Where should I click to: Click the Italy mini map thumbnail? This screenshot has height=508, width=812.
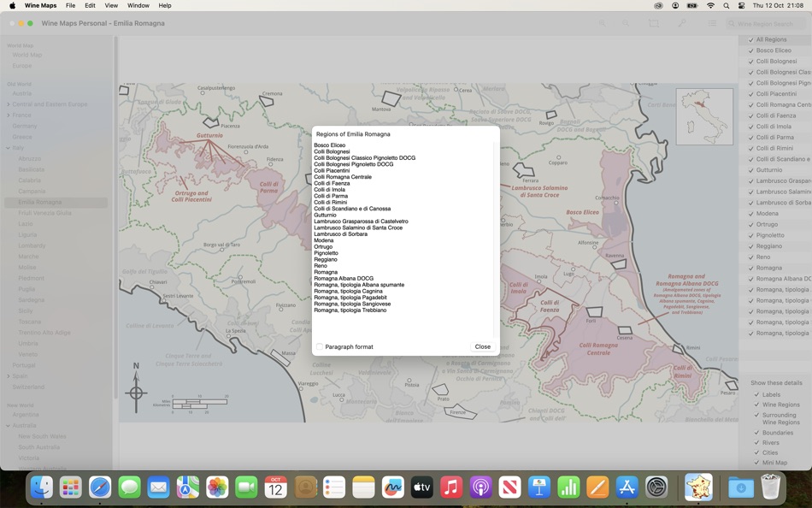click(704, 116)
